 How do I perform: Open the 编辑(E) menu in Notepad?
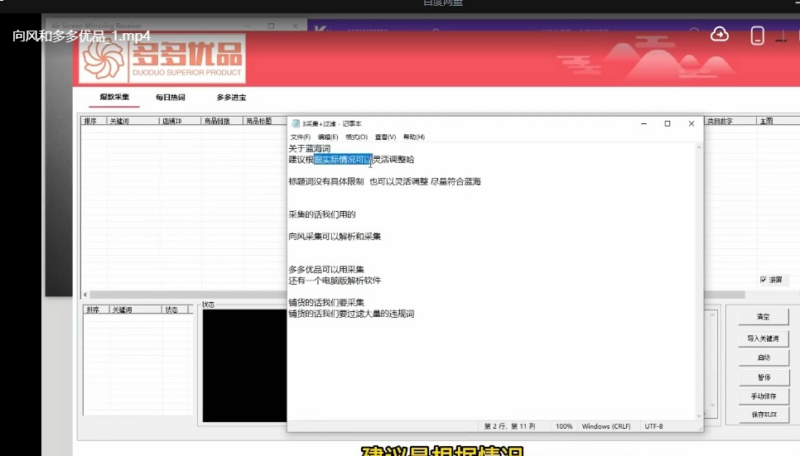(328, 137)
